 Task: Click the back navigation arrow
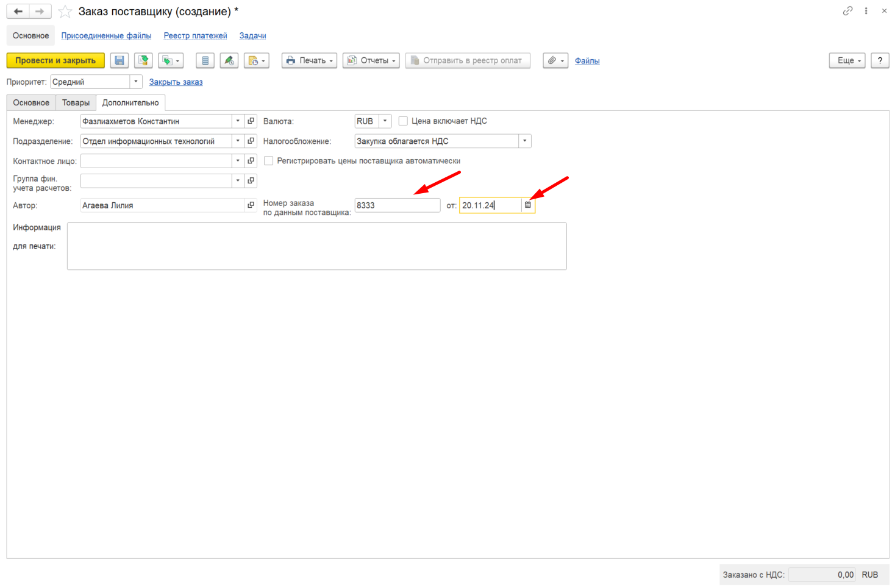pos(18,12)
